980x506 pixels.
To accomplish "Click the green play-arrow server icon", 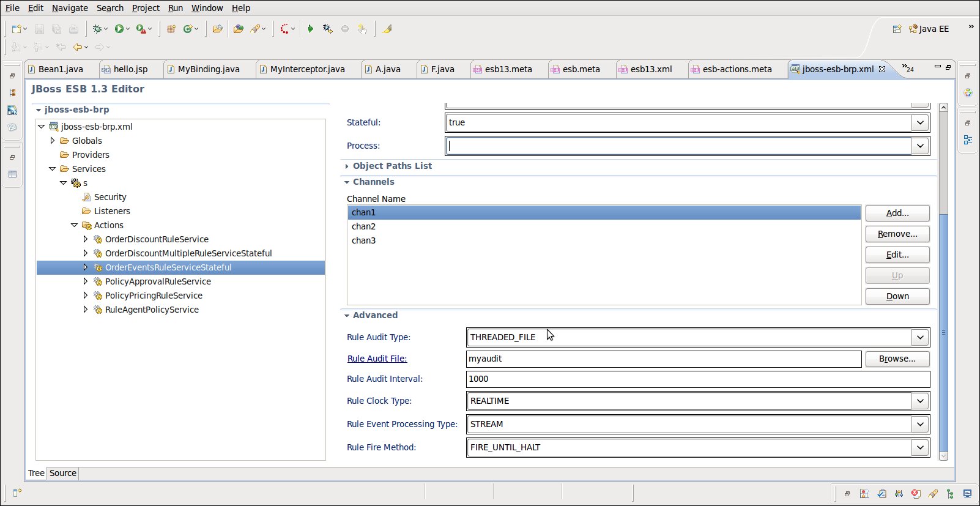I will pos(311,29).
